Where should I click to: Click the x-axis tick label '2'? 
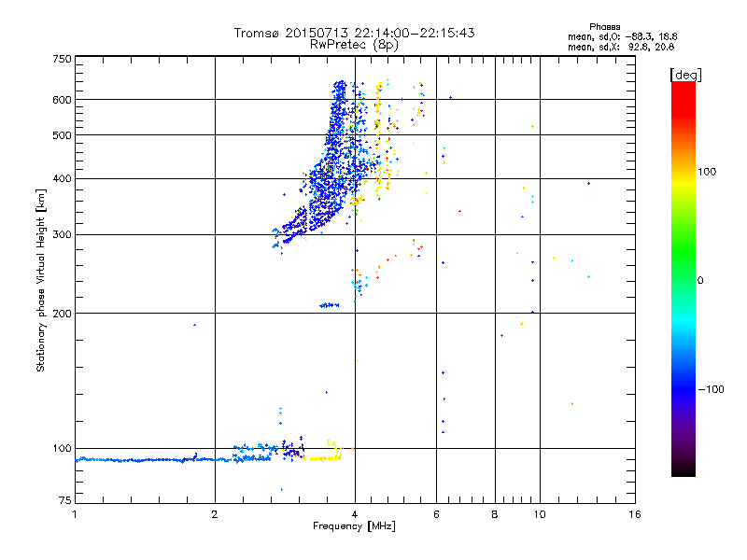pyautogui.click(x=215, y=514)
